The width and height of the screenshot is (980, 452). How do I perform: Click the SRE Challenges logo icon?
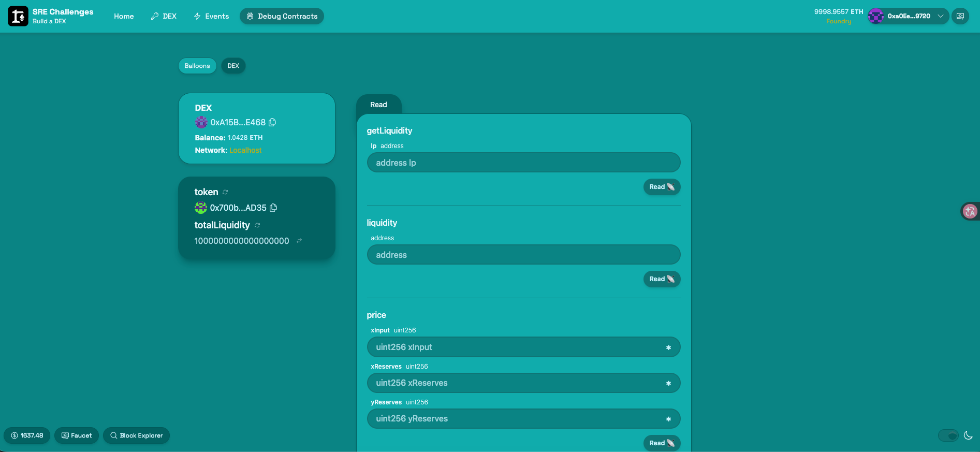coord(18,16)
